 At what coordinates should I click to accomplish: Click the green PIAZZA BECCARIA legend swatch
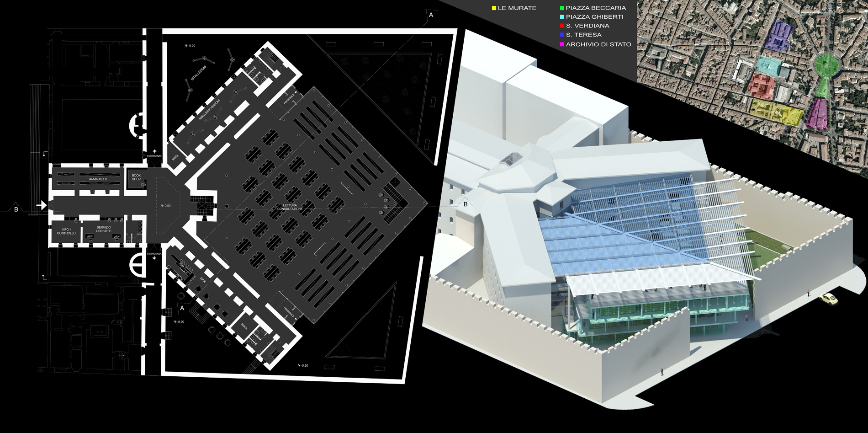tap(562, 8)
